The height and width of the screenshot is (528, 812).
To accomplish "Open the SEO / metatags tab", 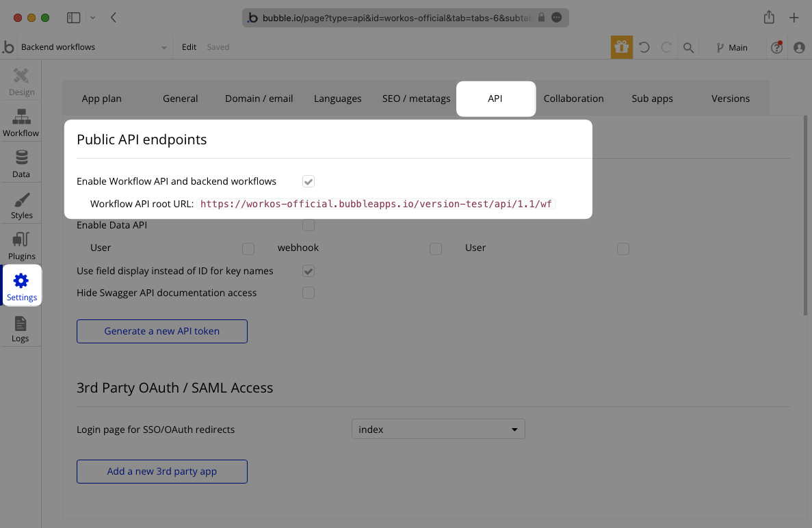I will [x=416, y=98].
